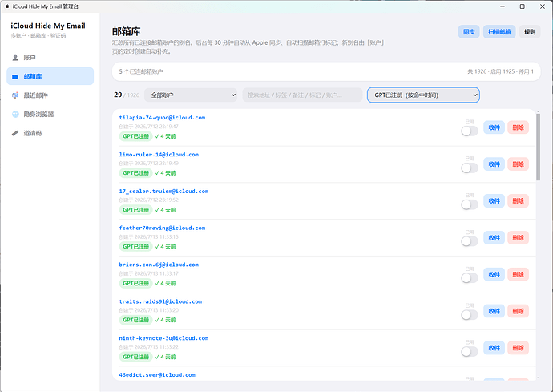Open the 隐身浏览器 globe icon

coord(15,115)
